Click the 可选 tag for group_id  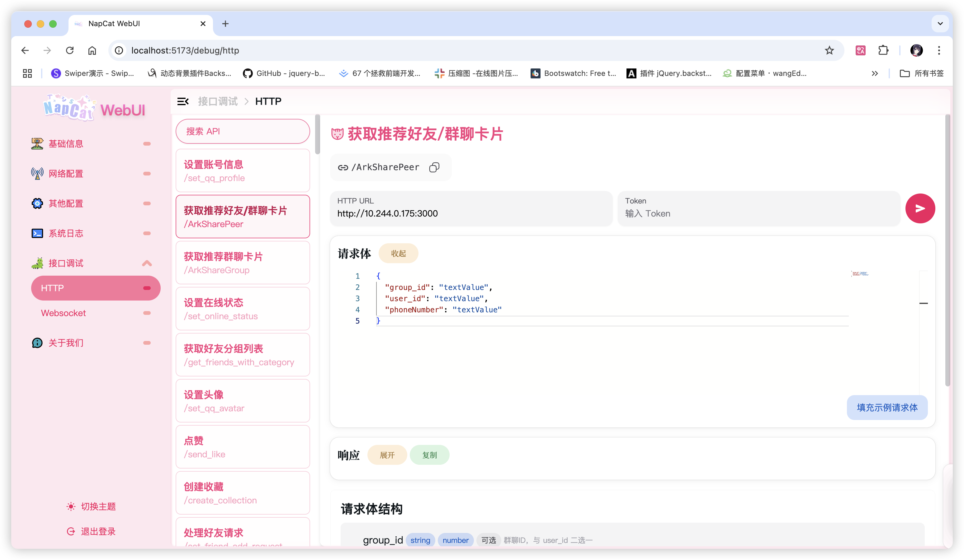pyautogui.click(x=488, y=540)
